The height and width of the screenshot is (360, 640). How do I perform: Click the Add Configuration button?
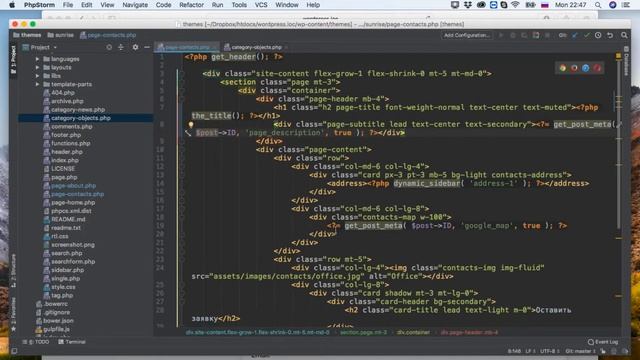[x=467, y=36]
